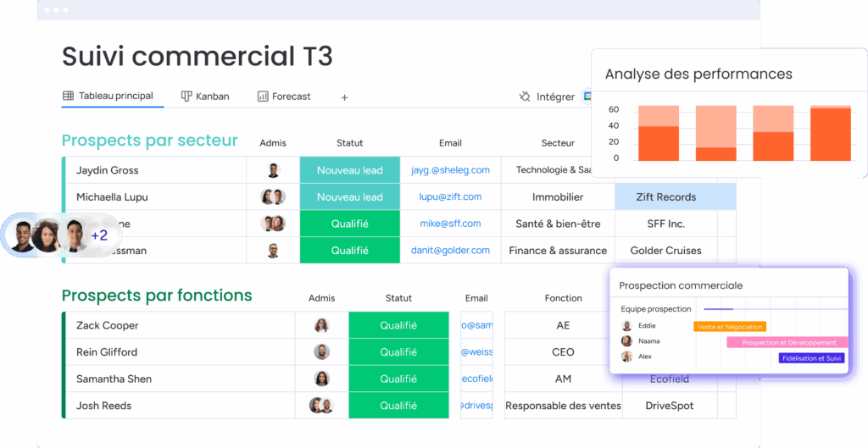868x448 pixels.
Task: Select the Michaella Lupu row name
Action: click(113, 196)
